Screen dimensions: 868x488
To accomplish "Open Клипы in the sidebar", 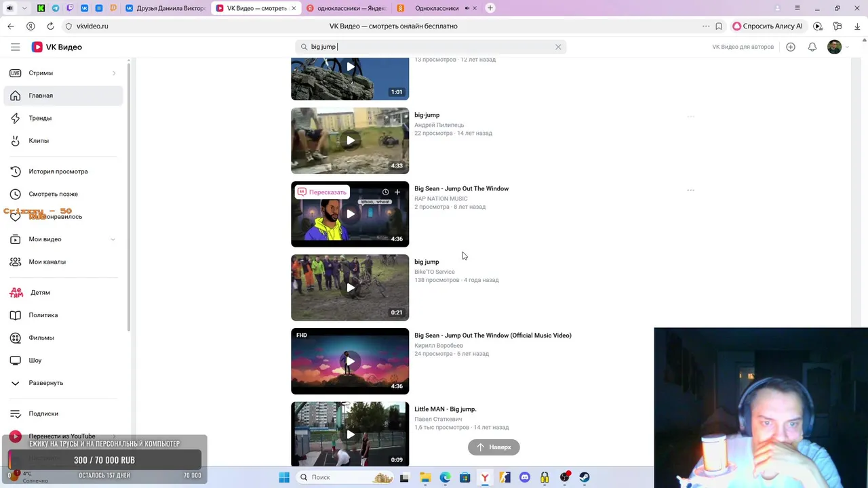I will 63,140.
